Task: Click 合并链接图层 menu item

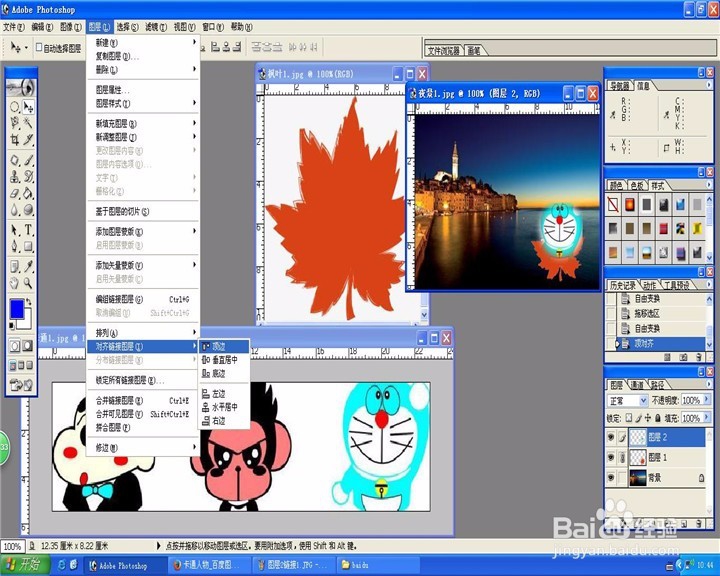Action: coord(143,401)
